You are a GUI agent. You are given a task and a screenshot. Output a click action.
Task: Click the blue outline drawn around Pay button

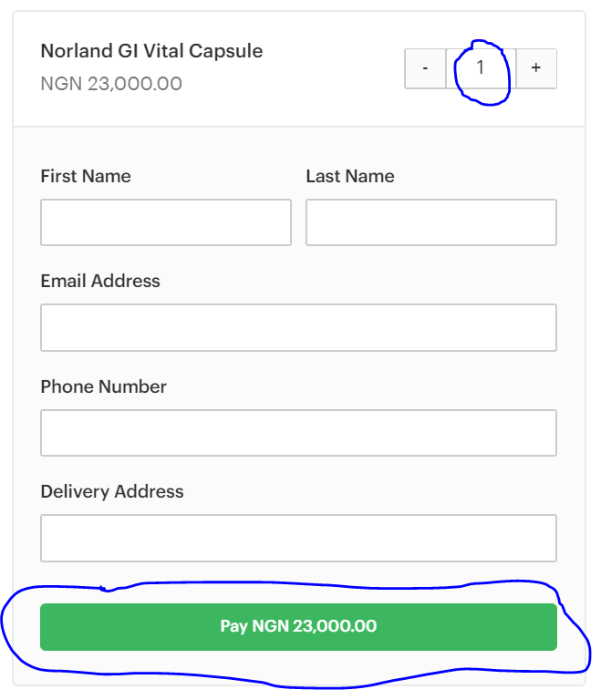(x=295, y=584)
